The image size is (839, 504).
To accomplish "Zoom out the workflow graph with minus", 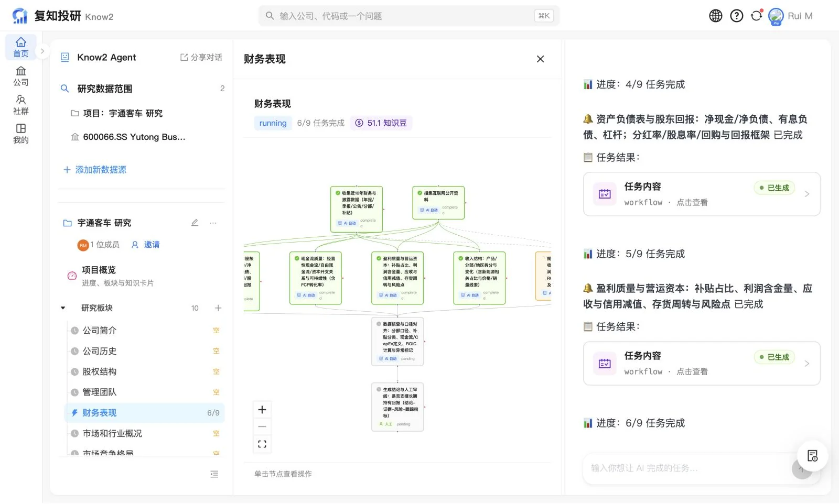I will [262, 427].
